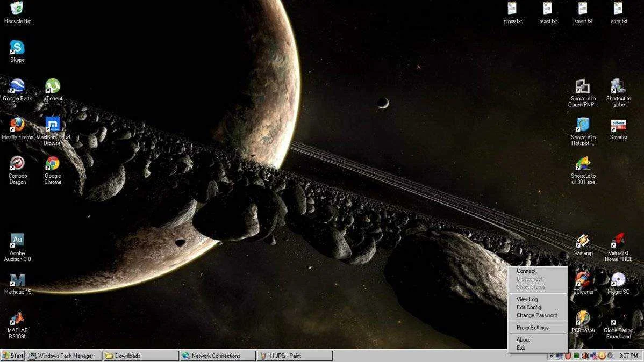644x362 pixels.
Task: Switch to the Downloads taskbar button
Action: point(141,356)
